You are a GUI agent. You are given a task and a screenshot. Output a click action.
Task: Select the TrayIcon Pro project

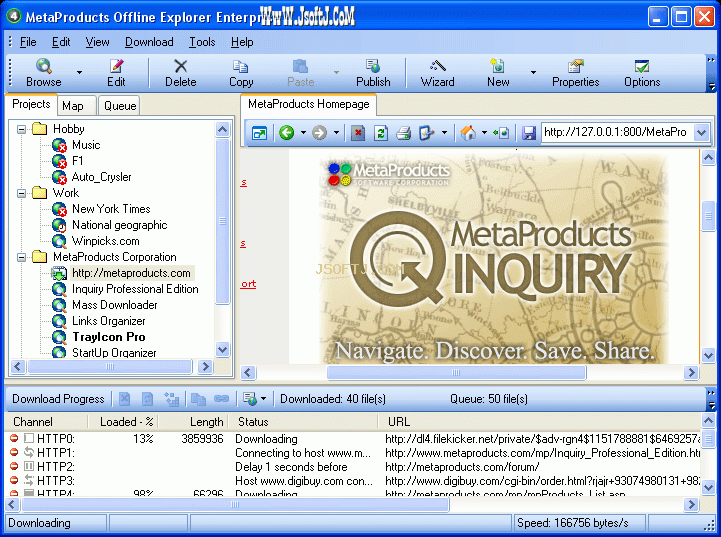click(x=109, y=337)
